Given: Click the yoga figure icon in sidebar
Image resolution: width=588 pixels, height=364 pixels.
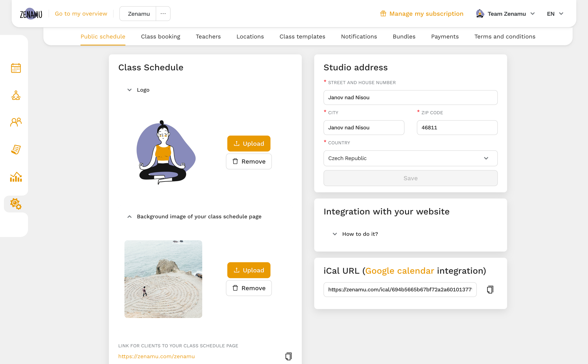Looking at the screenshot, I should point(16,95).
